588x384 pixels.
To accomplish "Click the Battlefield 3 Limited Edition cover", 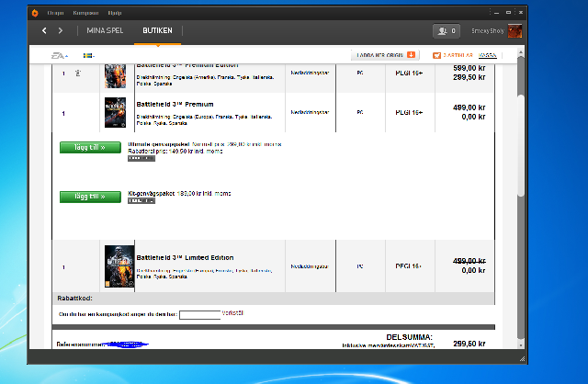I will [x=119, y=266].
